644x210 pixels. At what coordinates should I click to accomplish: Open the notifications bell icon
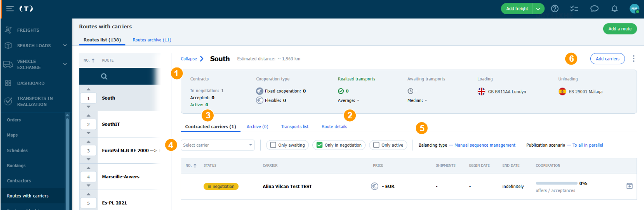tap(614, 9)
